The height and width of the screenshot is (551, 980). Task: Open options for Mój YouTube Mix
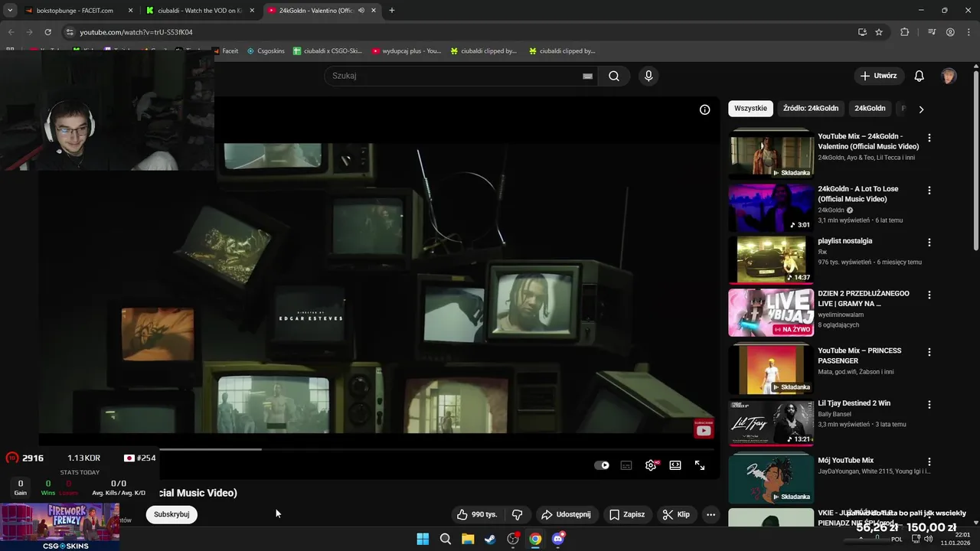coord(929,461)
